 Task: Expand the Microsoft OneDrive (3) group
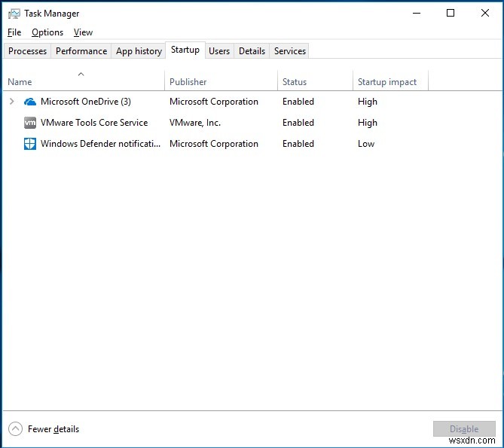tap(12, 102)
